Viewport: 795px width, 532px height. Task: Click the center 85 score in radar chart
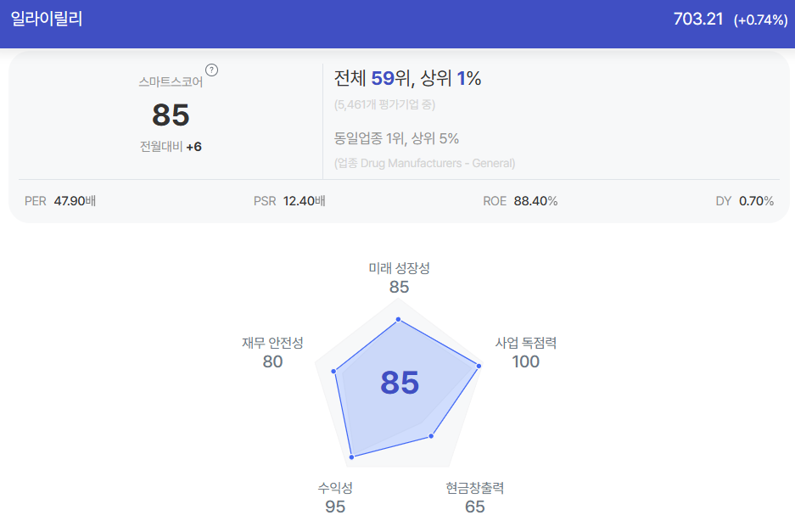tap(400, 383)
